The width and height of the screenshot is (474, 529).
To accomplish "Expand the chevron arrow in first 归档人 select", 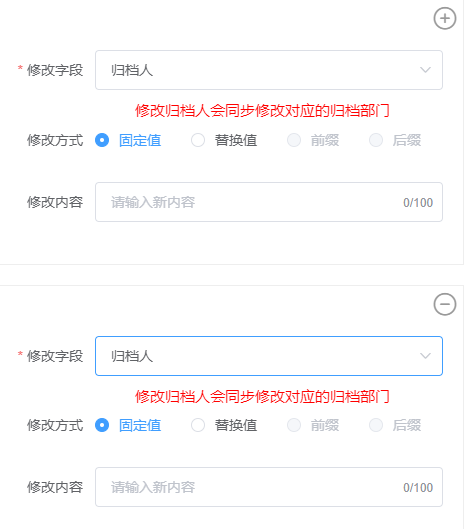I will (x=425, y=70).
